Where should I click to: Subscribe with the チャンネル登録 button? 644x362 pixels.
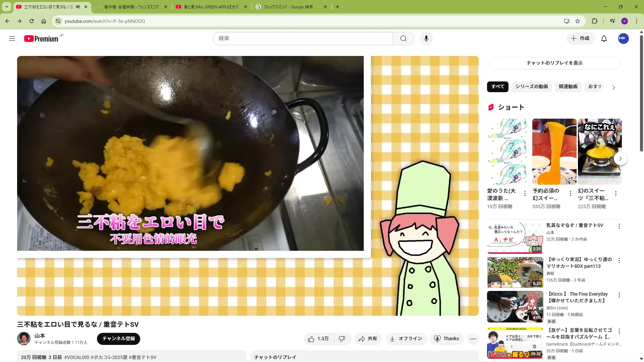click(x=118, y=339)
